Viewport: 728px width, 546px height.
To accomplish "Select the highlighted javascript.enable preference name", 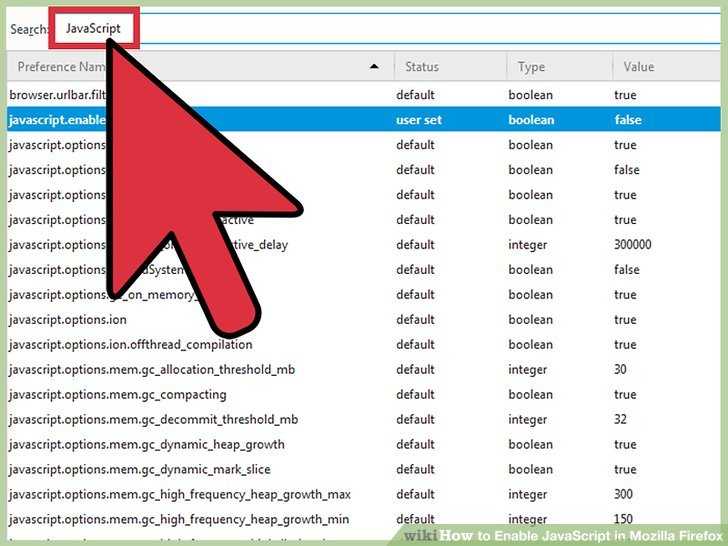I will [57, 120].
